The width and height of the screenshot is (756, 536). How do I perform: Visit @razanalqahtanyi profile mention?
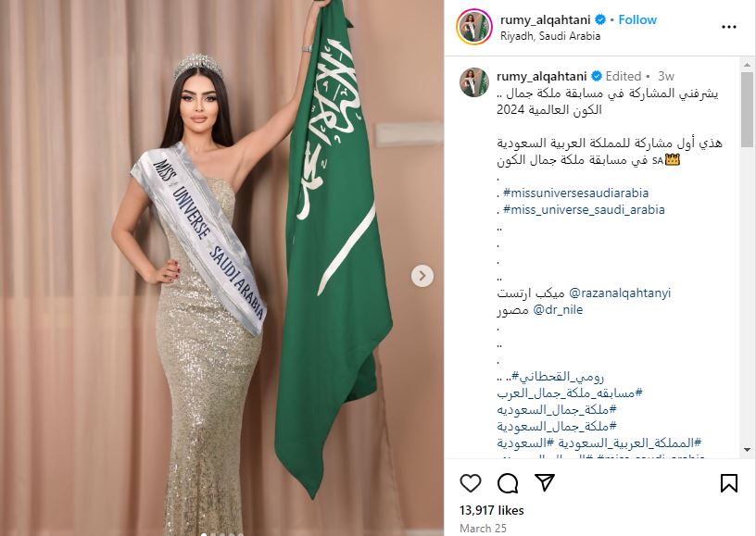pos(620,293)
